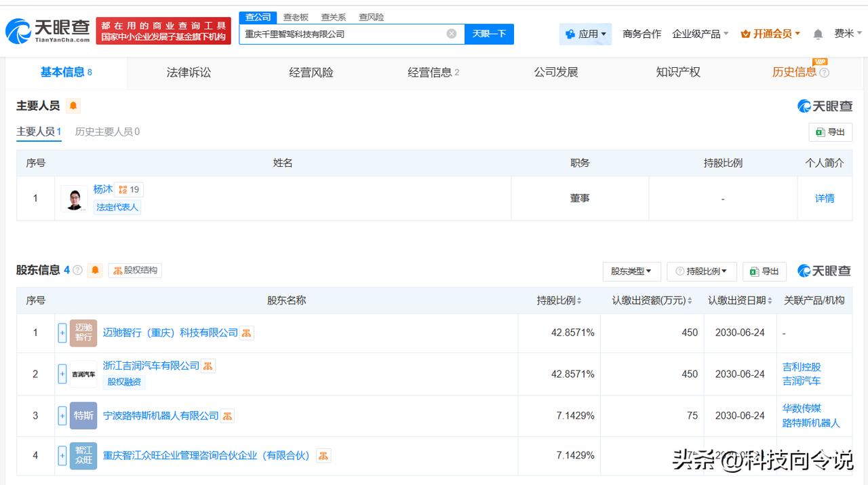
Task: Select the 查老板 search tab
Action: point(296,17)
